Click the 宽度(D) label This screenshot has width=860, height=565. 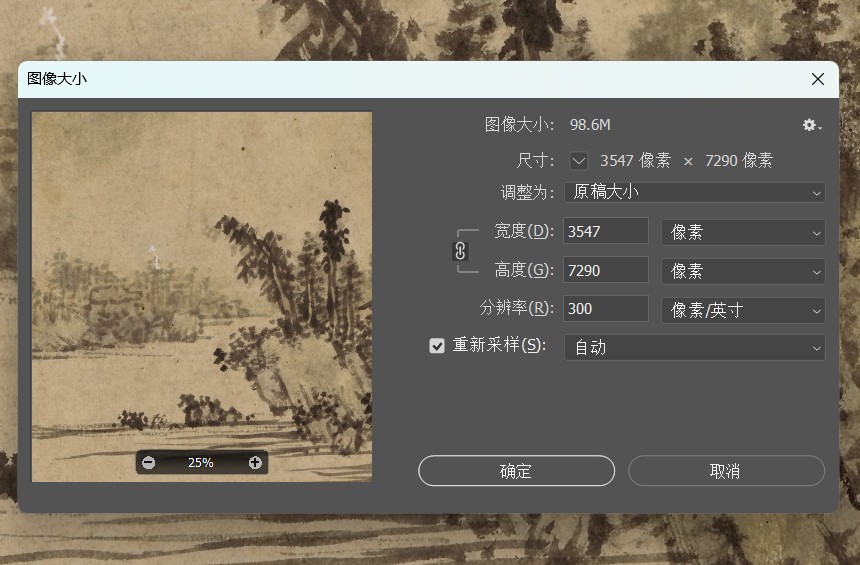pyautogui.click(x=524, y=231)
